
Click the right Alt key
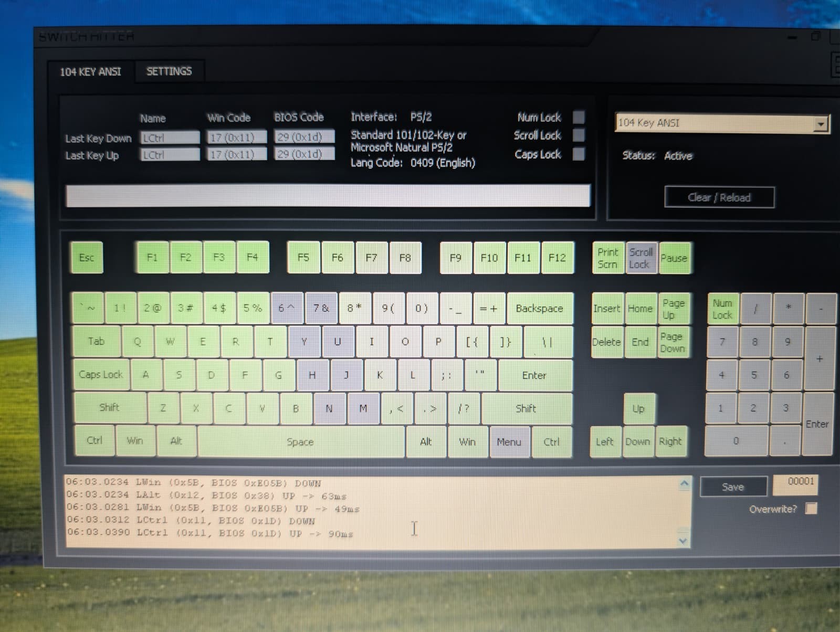click(x=426, y=442)
